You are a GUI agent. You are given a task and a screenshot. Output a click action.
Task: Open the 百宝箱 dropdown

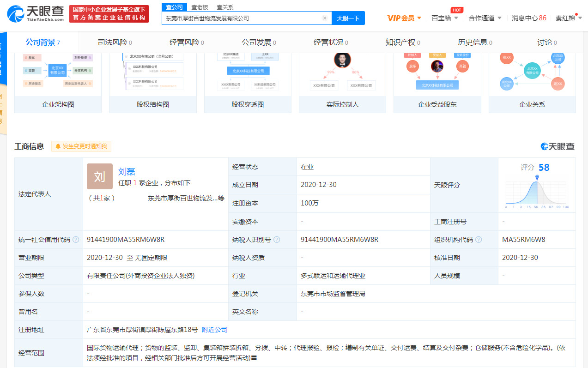[x=445, y=18]
